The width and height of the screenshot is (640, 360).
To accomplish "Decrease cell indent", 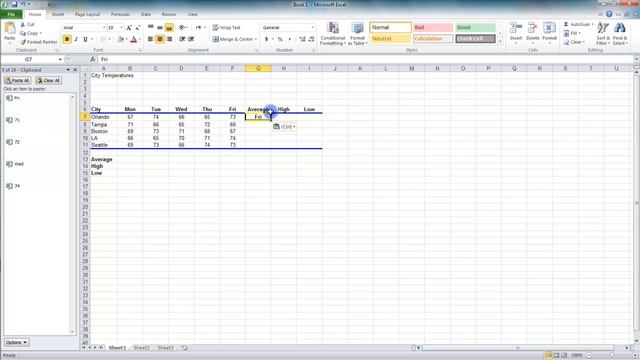I will pyautogui.click(x=182, y=39).
